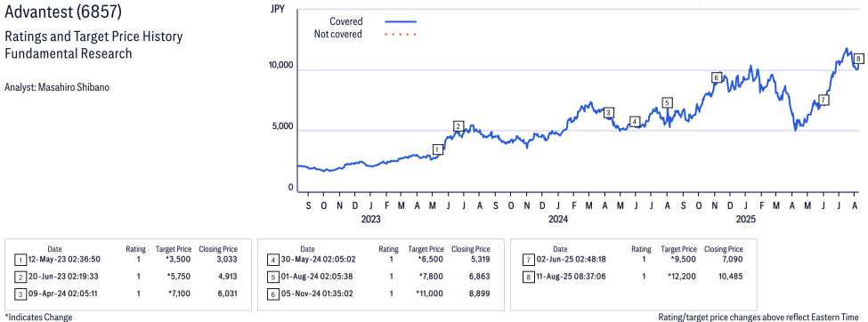Image resolution: width=868 pixels, height=322 pixels.
Task: Click chart marker 7 on the price line
Action: point(823,101)
